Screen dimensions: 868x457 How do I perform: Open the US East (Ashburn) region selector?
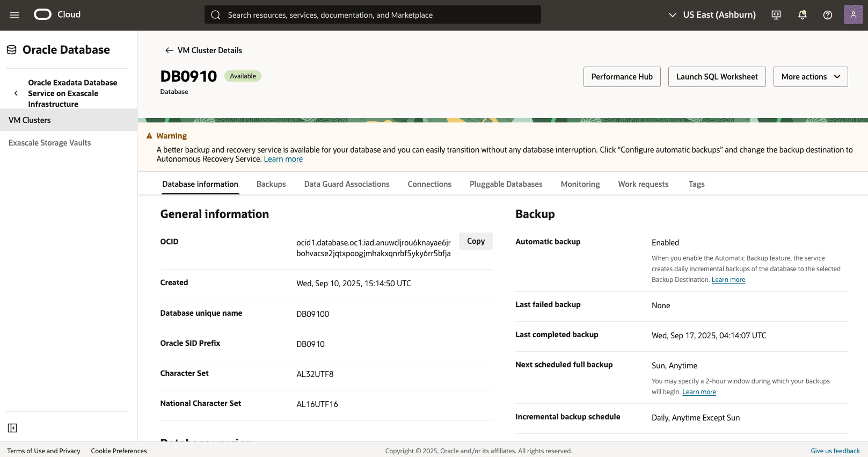point(712,15)
